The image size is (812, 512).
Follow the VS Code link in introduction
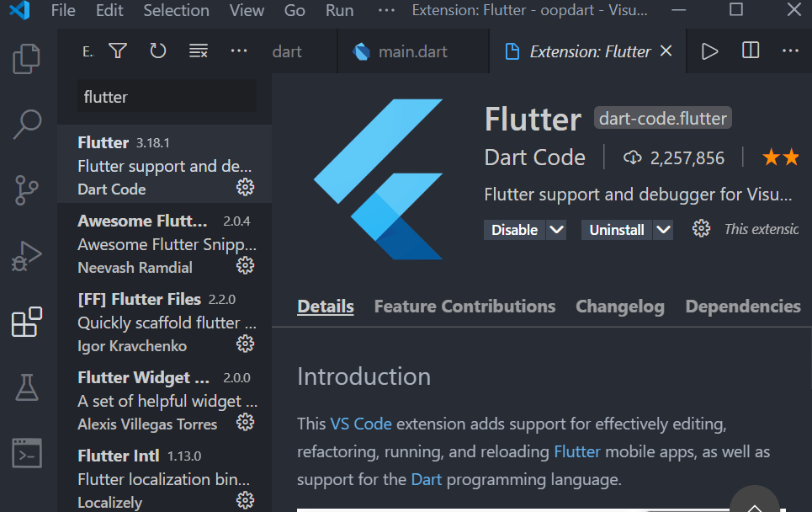click(361, 424)
